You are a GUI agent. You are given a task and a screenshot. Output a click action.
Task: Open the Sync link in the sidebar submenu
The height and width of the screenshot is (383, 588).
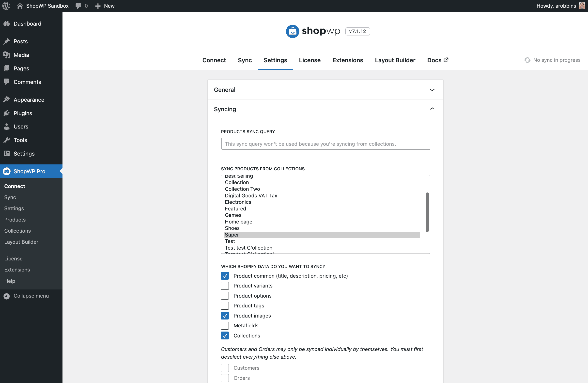(x=10, y=197)
